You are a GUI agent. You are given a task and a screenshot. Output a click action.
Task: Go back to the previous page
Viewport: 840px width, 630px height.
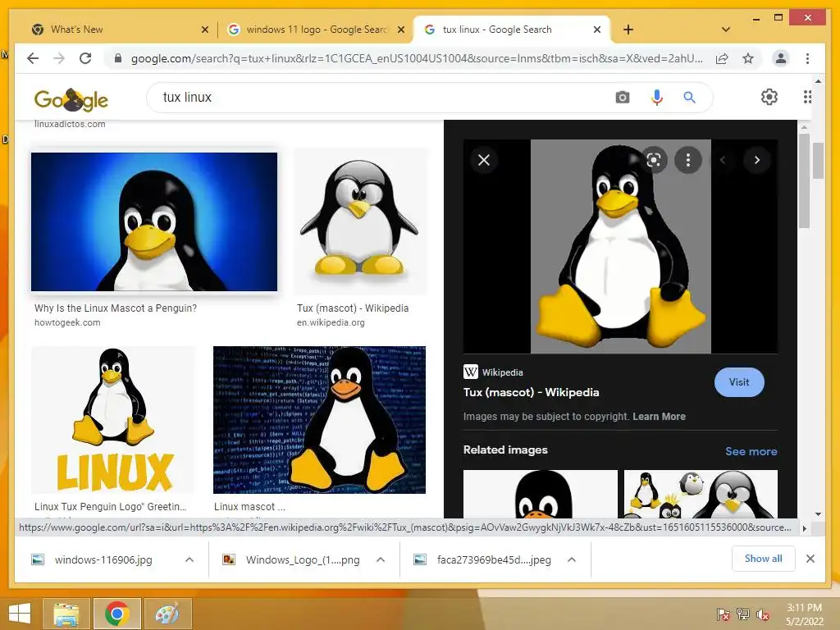[33, 58]
